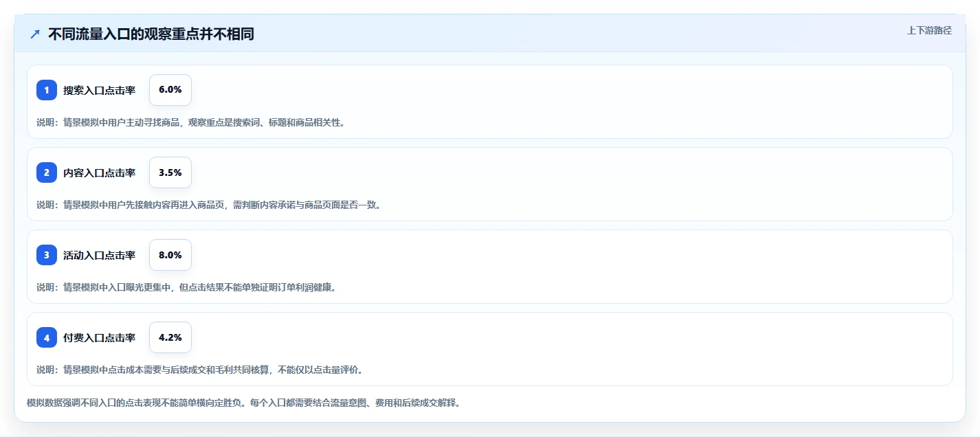
Task: Select the 搜索入口点击率 label
Action: pos(99,90)
